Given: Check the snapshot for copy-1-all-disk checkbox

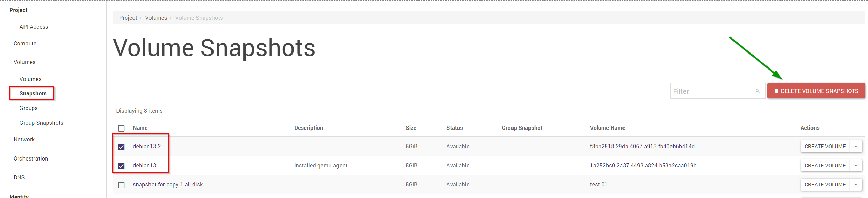Looking at the screenshot, I should point(121,185).
